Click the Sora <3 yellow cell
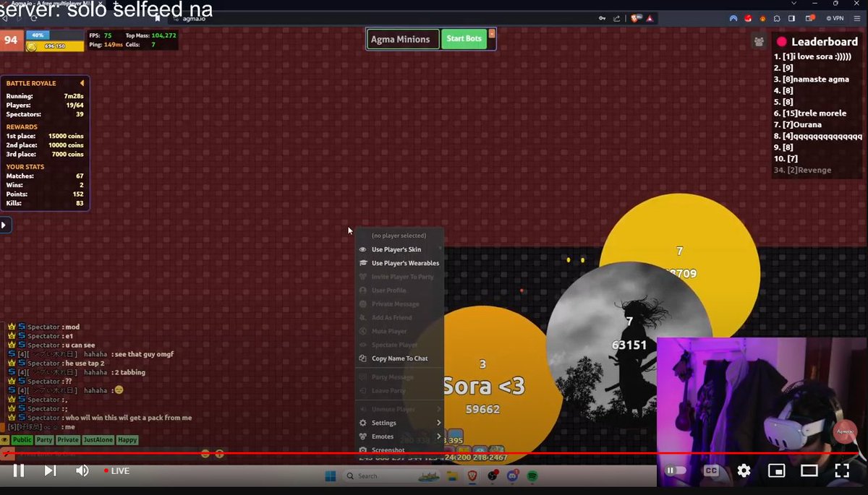 coord(482,385)
